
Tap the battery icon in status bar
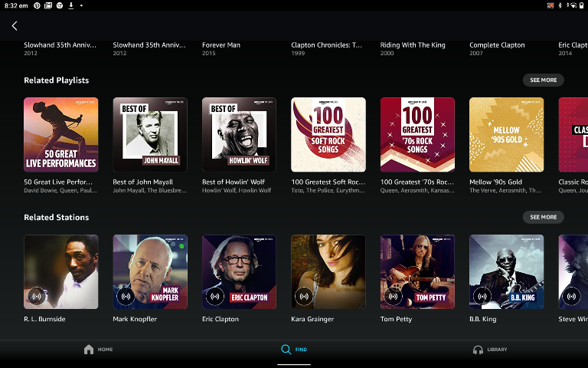pyautogui.click(x=582, y=5)
